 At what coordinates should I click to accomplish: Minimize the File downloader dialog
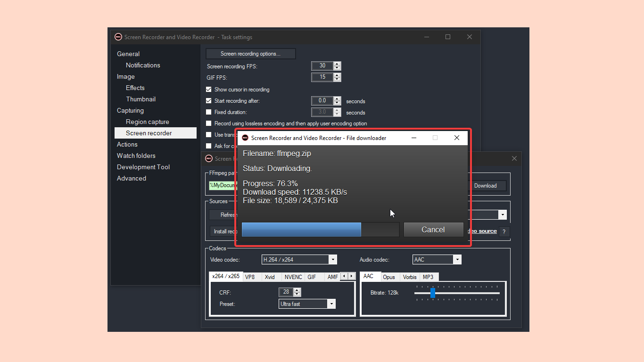(414, 138)
